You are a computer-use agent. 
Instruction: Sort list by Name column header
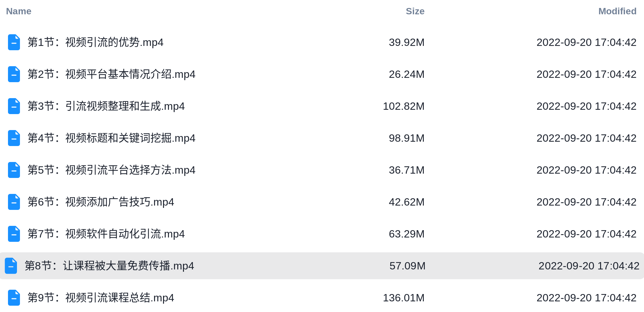pos(19,11)
